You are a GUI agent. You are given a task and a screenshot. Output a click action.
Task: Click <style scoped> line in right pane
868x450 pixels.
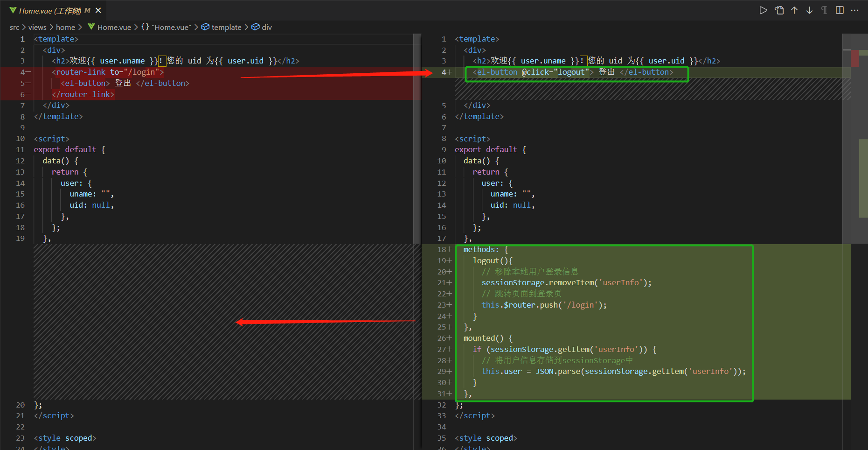click(486, 438)
